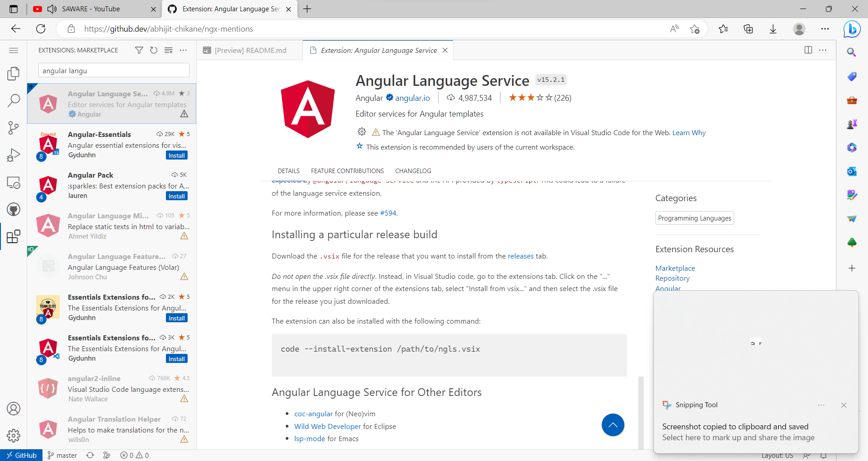
Task: Open Edge sidebar Outlook icon
Action: [852, 171]
